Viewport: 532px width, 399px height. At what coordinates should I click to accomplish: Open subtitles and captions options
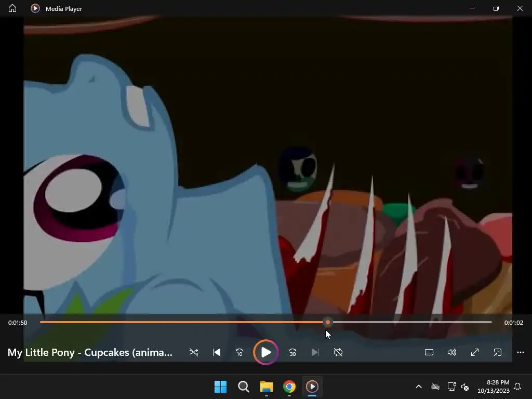point(429,352)
